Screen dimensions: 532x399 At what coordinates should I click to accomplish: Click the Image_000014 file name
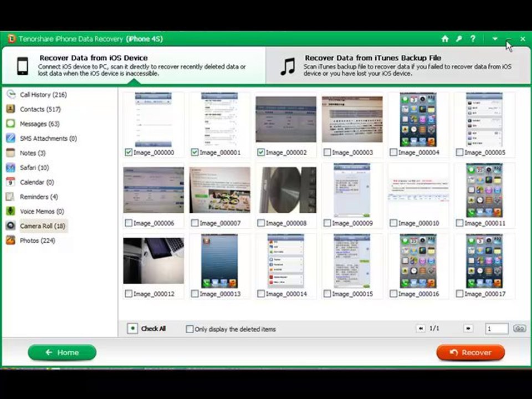(x=287, y=294)
